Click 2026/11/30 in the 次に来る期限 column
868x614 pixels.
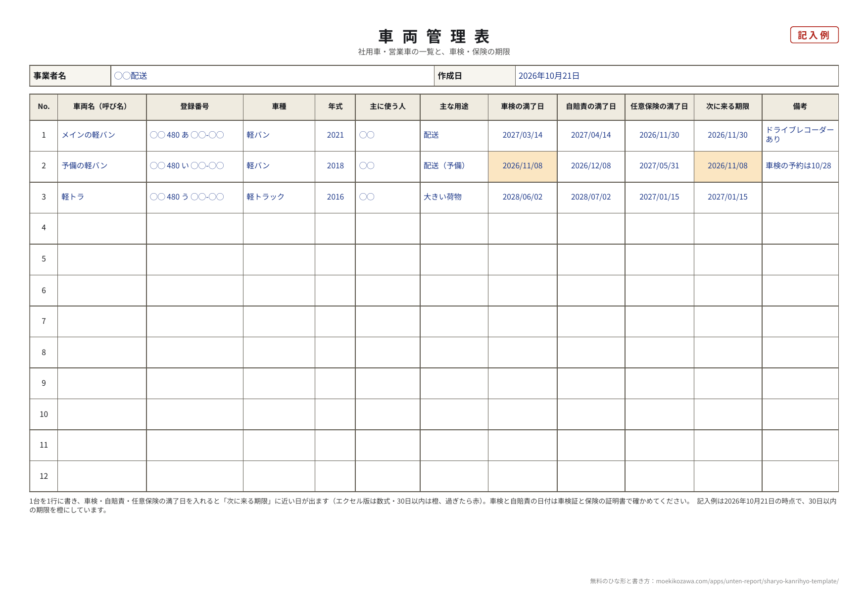727,135
